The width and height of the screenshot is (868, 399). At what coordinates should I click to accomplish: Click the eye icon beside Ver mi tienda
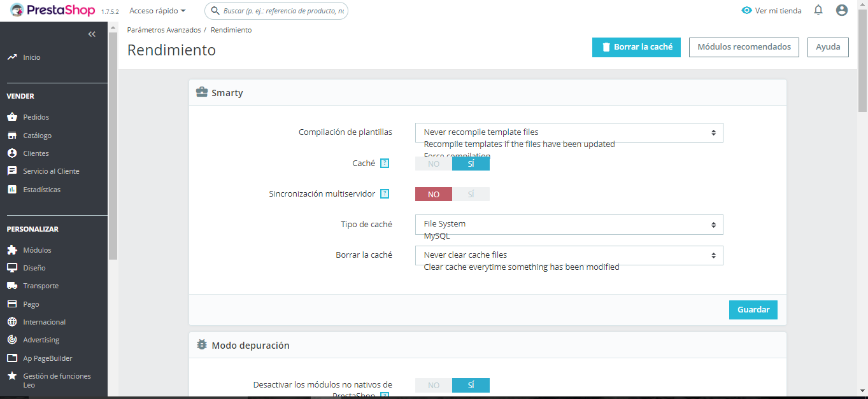click(x=747, y=11)
